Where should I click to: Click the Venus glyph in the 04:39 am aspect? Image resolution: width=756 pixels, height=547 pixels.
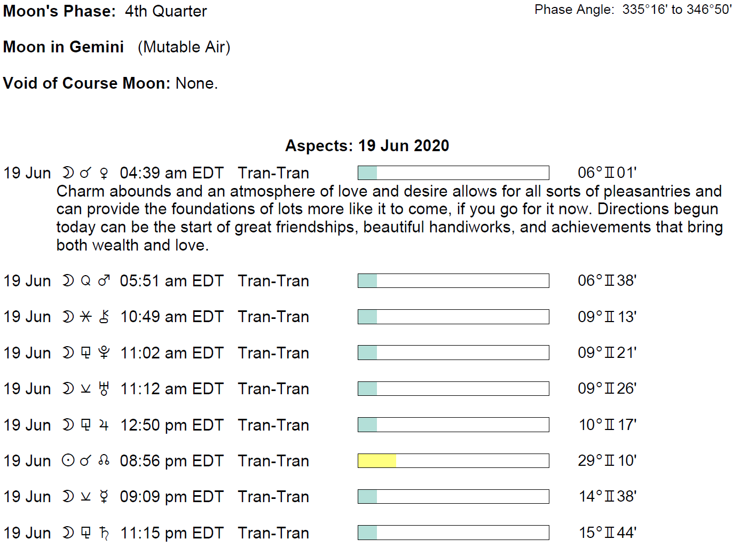click(104, 173)
